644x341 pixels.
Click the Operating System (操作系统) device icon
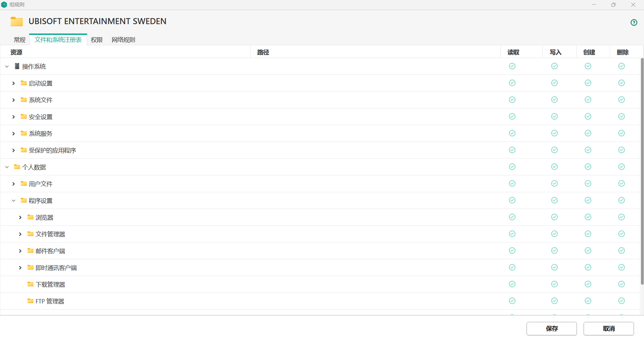pos(17,66)
